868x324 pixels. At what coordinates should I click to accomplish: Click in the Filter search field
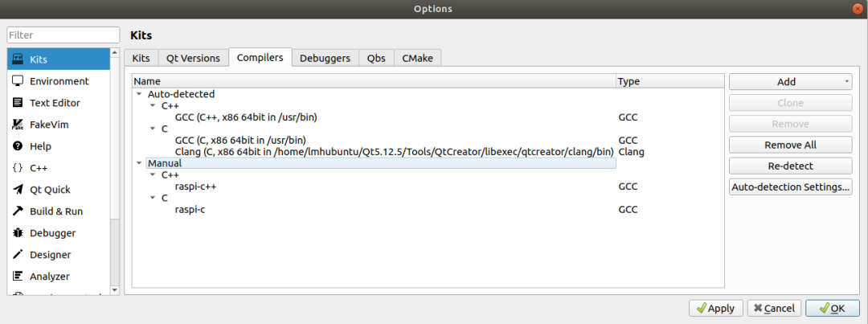click(62, 35)
